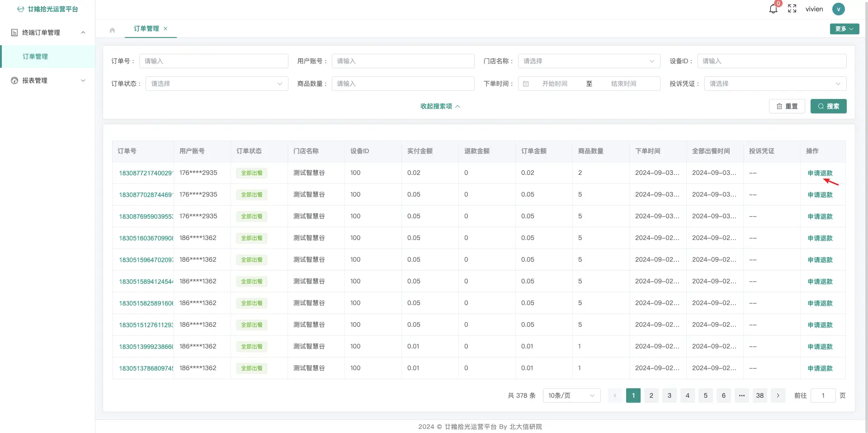Viewport: 868px width, 433px height.
Task: Close the 订单管理 tab
Action: point(165,28)
